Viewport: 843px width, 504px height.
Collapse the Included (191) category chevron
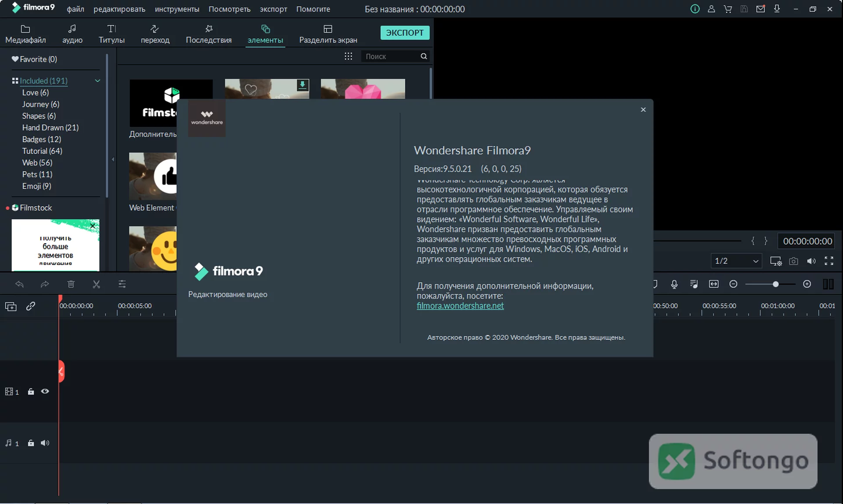point(97,81)
